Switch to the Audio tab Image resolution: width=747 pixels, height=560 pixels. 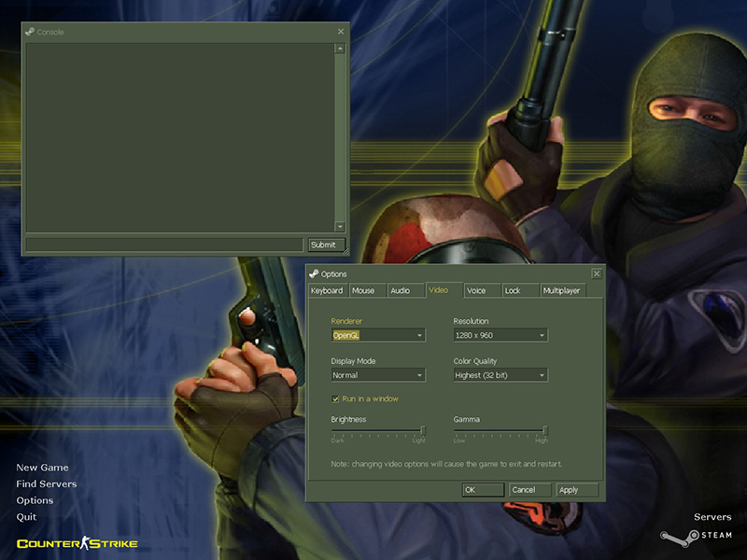click(x=406, y=290)
